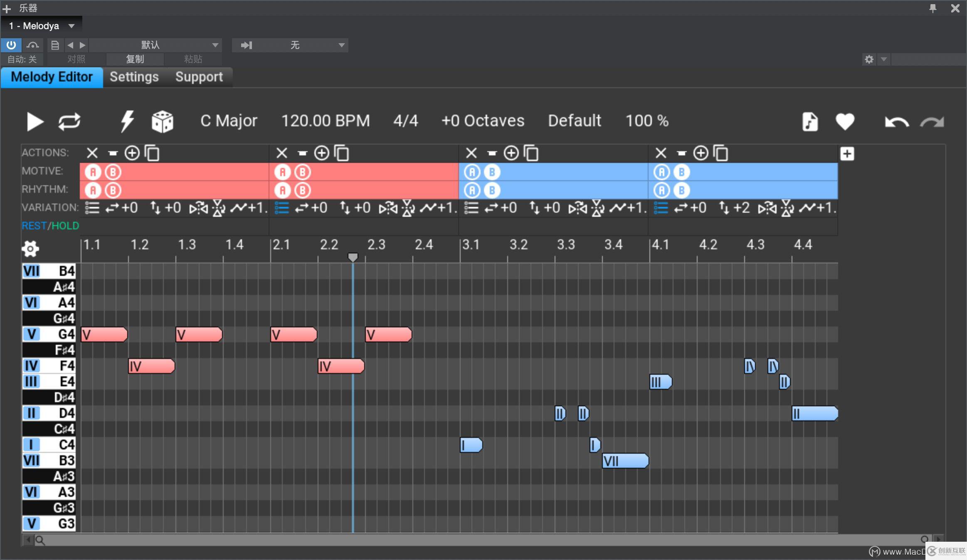
Task: Click the heart favorite icon
Action: click(845, 122)
